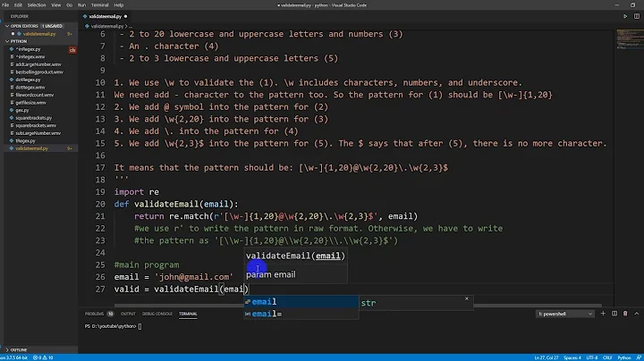Split the editor with the layout icon
This screenshot has height=361, width=644.
(x=637, y=16)
